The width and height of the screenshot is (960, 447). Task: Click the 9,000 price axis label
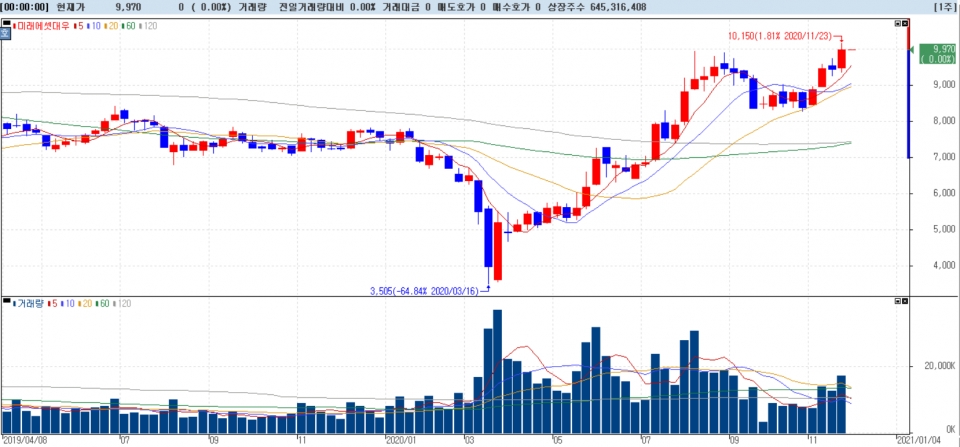coord(943,85)
